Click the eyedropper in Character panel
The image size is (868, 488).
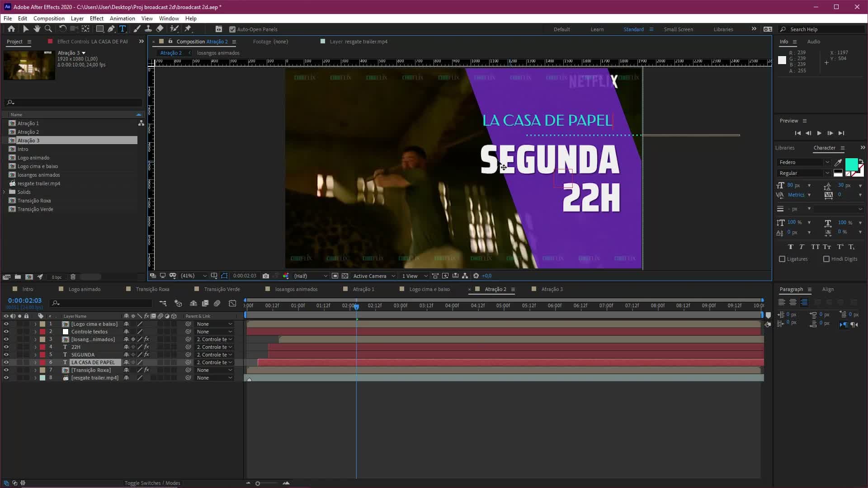click(x=838, y=163)
